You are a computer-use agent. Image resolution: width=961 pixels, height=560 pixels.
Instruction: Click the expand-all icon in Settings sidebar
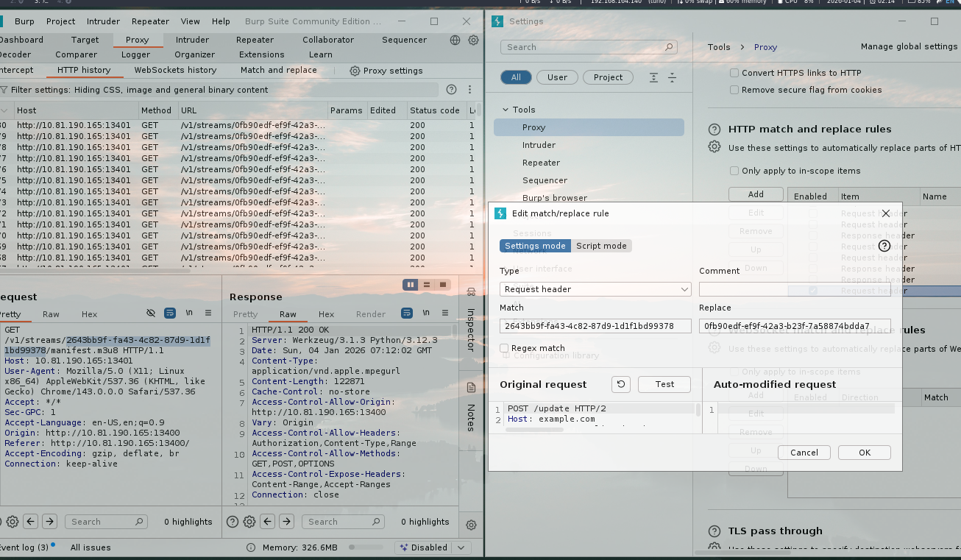click(x=653, y=77)
